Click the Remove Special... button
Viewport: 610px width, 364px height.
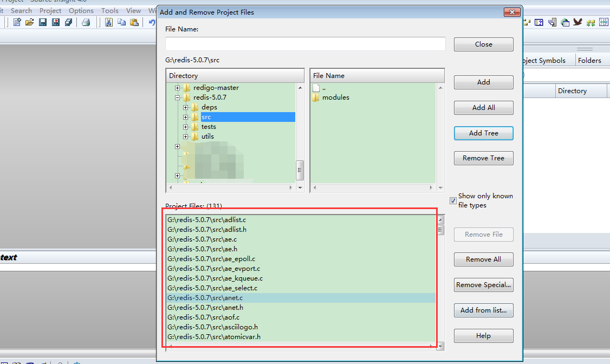[x=484, y=285]
